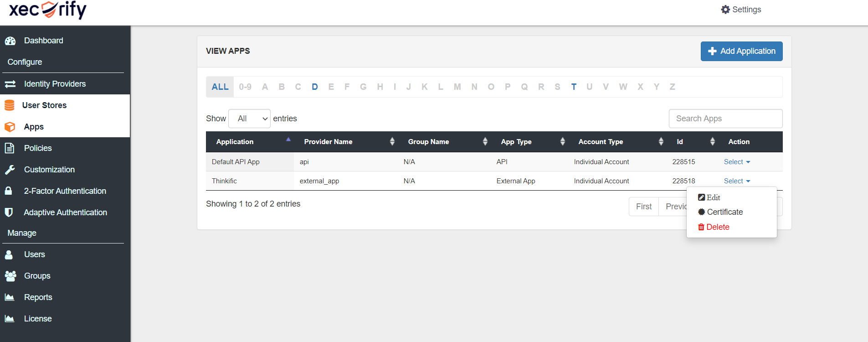Click the xecurify logo
This screenshot has height=342, width=868.
48,10
